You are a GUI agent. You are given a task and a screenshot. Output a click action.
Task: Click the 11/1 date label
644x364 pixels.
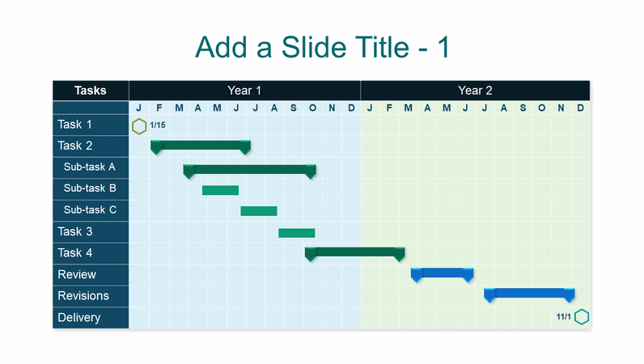[564, 317]
